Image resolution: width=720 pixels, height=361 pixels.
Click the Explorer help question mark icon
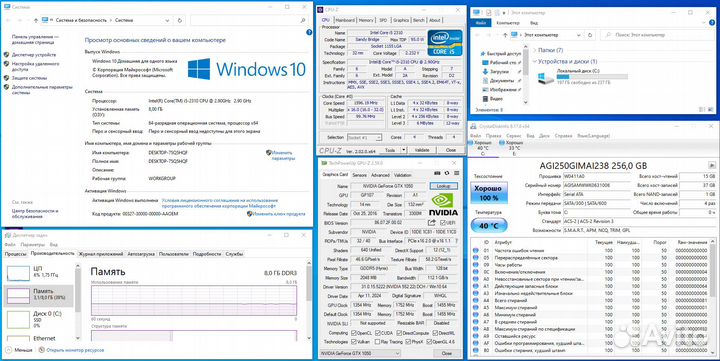click(x=713, y=23)
